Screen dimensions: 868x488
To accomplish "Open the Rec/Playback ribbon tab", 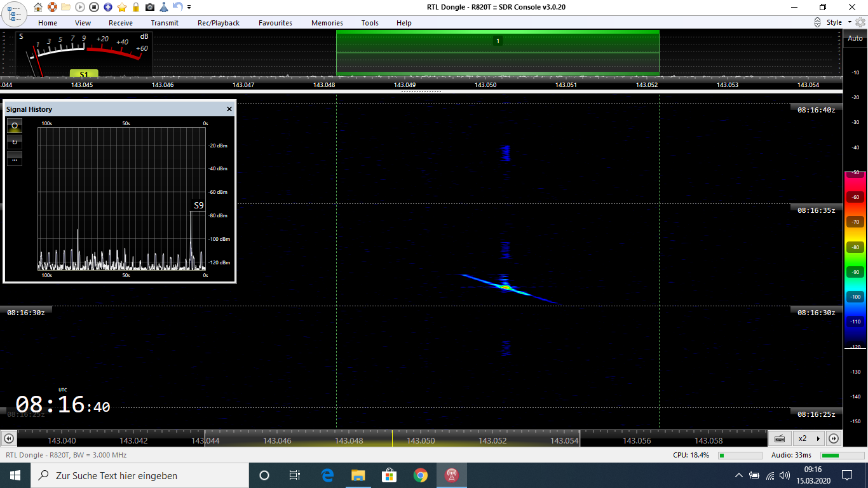I will point(219,23).
